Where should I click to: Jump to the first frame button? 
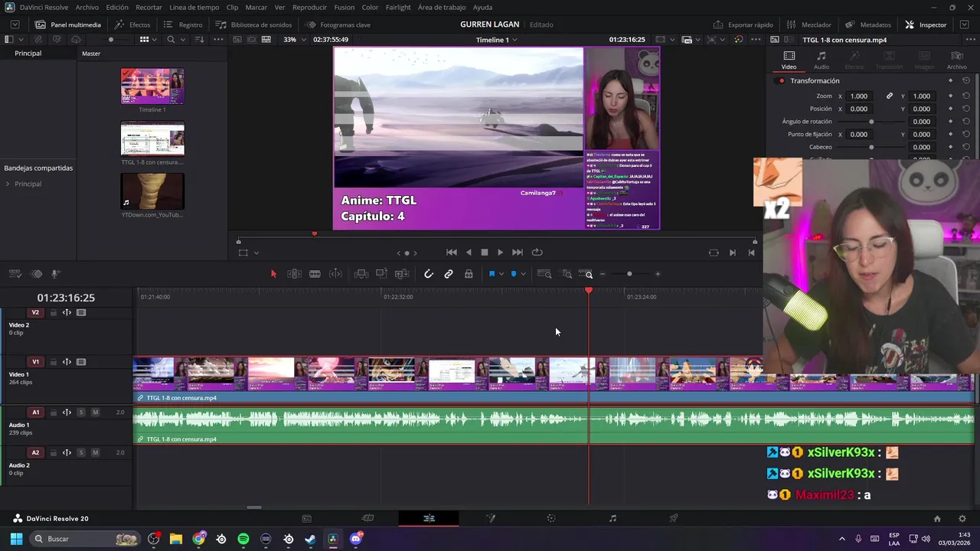tap(452, 253)
